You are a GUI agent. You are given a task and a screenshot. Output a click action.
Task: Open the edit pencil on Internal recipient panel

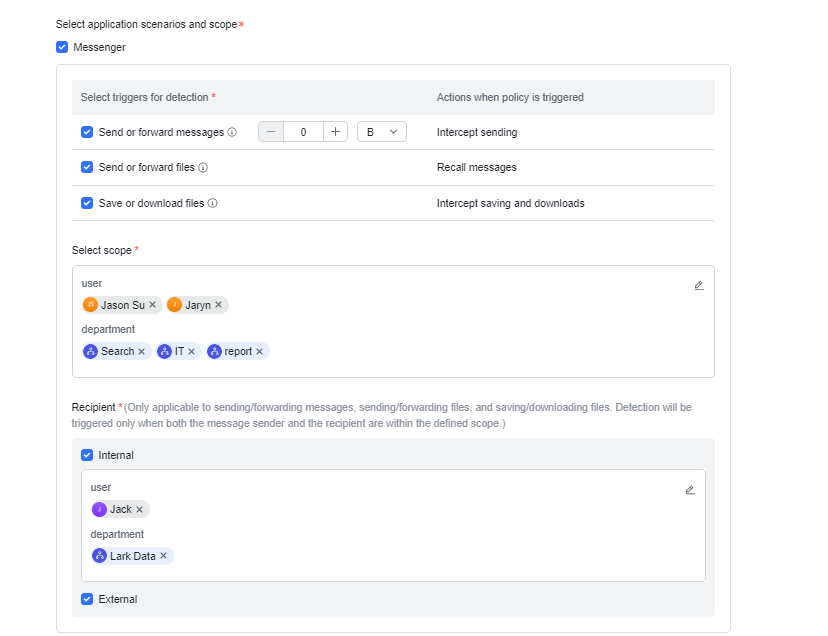point(689,490)
